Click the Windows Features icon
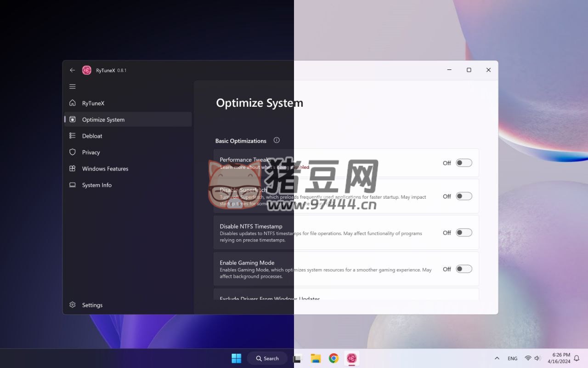Image resolution: width=588 pixels, height=368 pixels. click(x=72, y=169)
